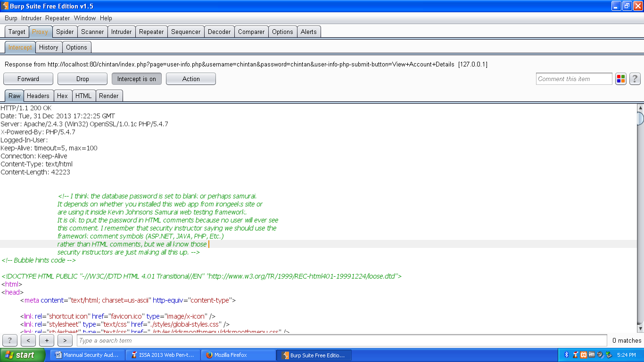The image size is (644, 362).
Task: Click the Keep-Alive: timeout=5, max=100 line
Action: tap(49, 148)
